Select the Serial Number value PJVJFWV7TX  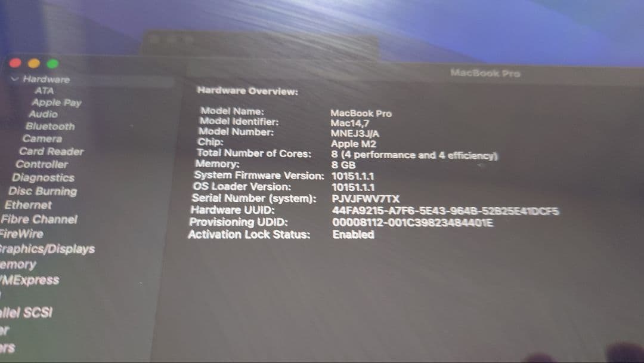click(366, 198)
